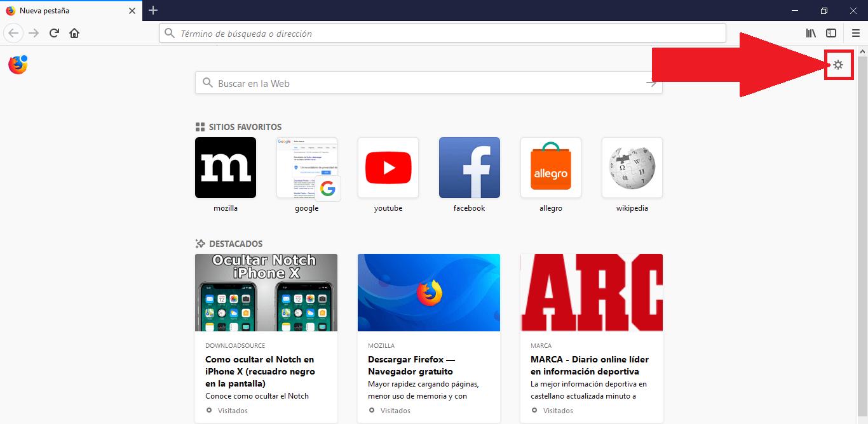Image resolution: width=868 pixels, height=424 pixels.
Task: Click the MOZILLA source label on card
Action: coord(381,346)
